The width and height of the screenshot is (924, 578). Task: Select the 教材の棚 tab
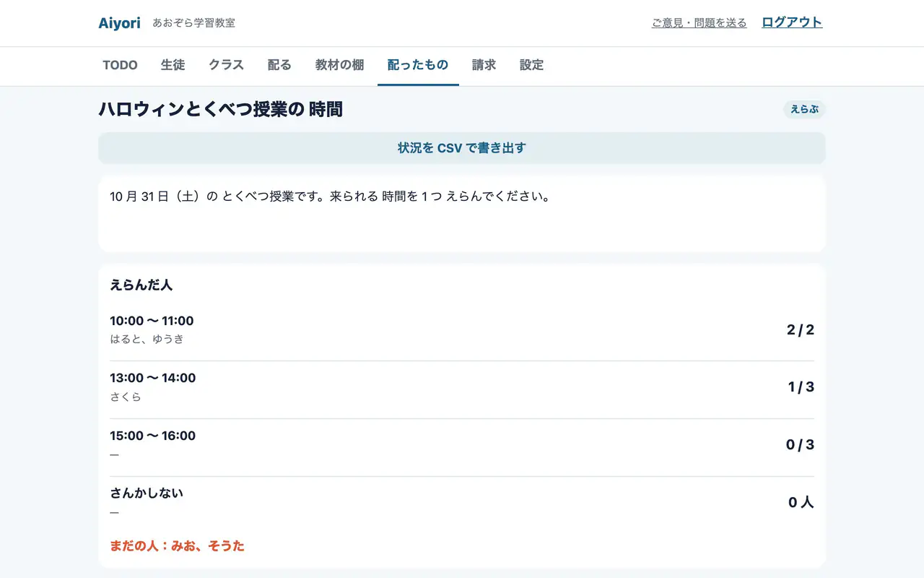point(339,65)
